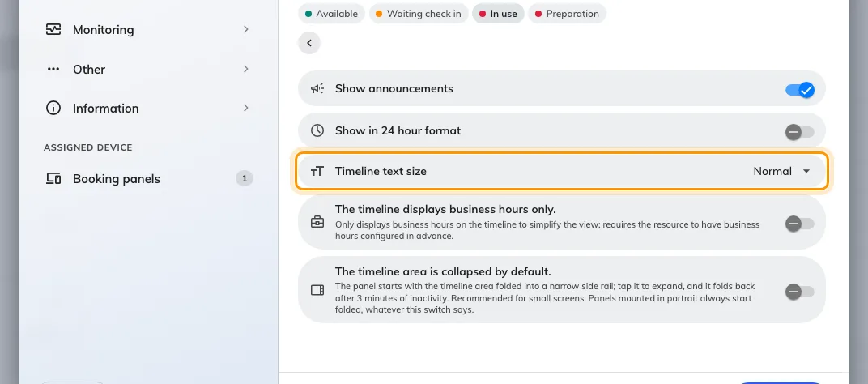The height and width of the screenshot is (384, 868).
Task: Click the Timeline text size icon
Action: pyautogui.click(x=317, y=171)
